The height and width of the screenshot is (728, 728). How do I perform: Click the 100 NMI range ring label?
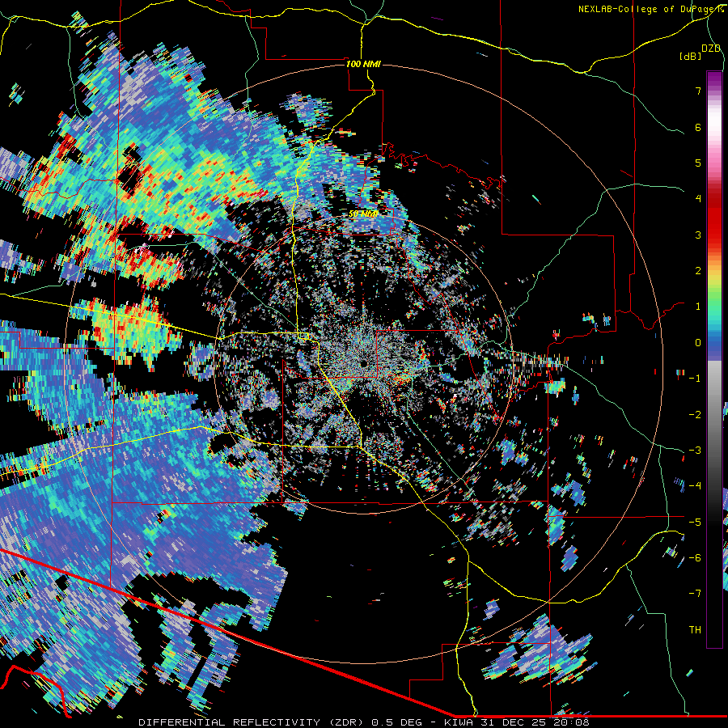[363, 64]
